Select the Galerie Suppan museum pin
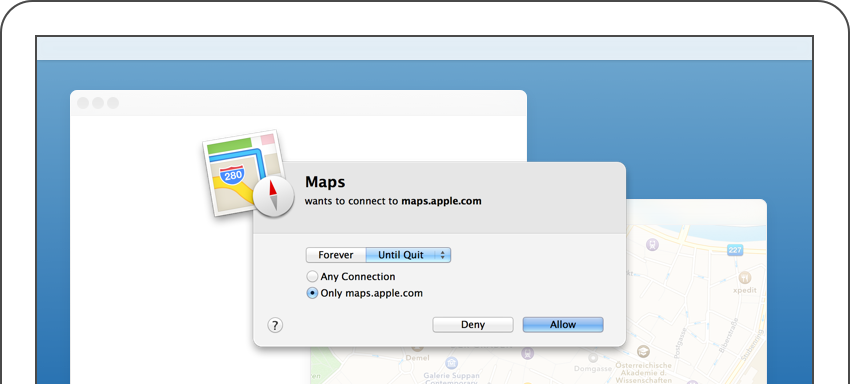The width and height of the screenshot is (850, 384). pyautogui.click(x=451, y=362)
